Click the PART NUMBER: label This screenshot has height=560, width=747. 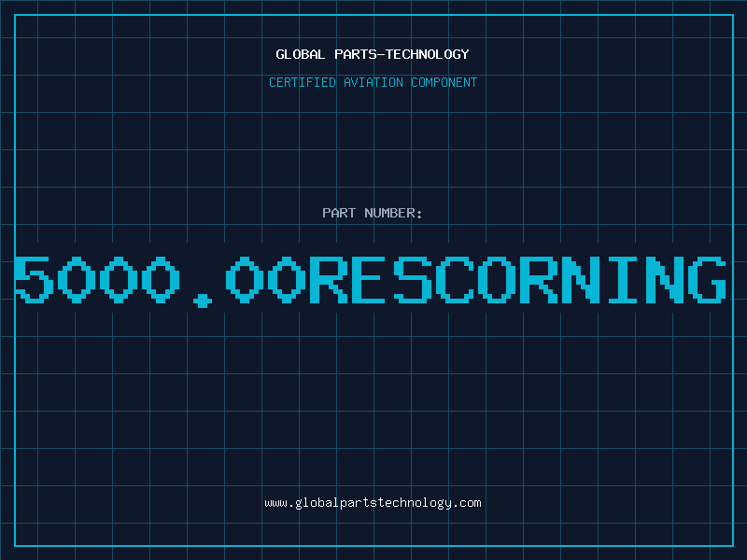click(372, 213)
